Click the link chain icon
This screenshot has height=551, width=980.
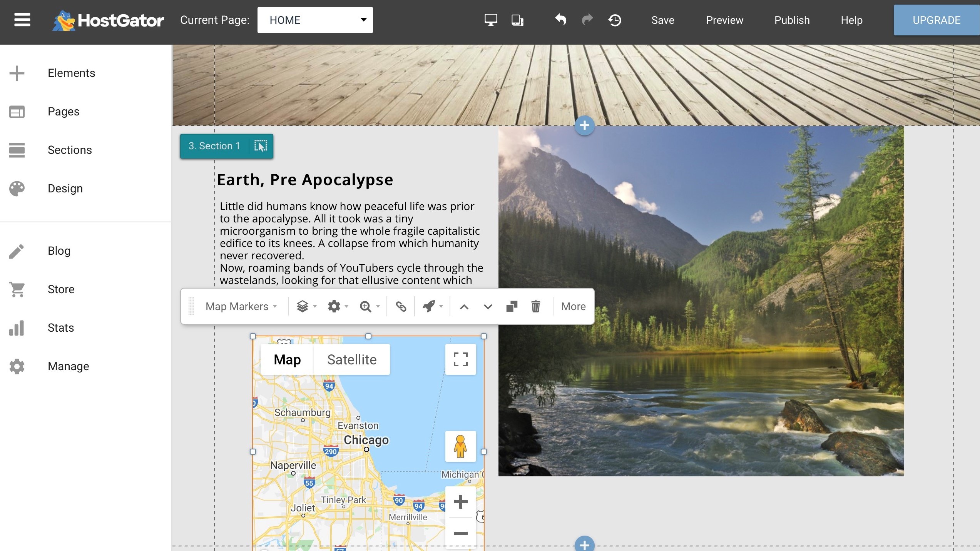[401, 306]
